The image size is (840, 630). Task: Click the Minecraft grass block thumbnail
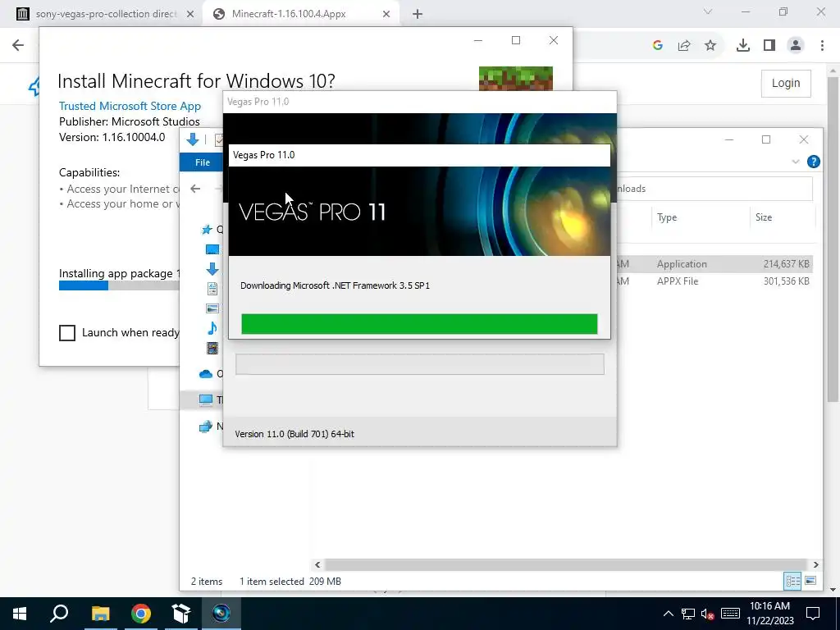(x=516, y=78)
